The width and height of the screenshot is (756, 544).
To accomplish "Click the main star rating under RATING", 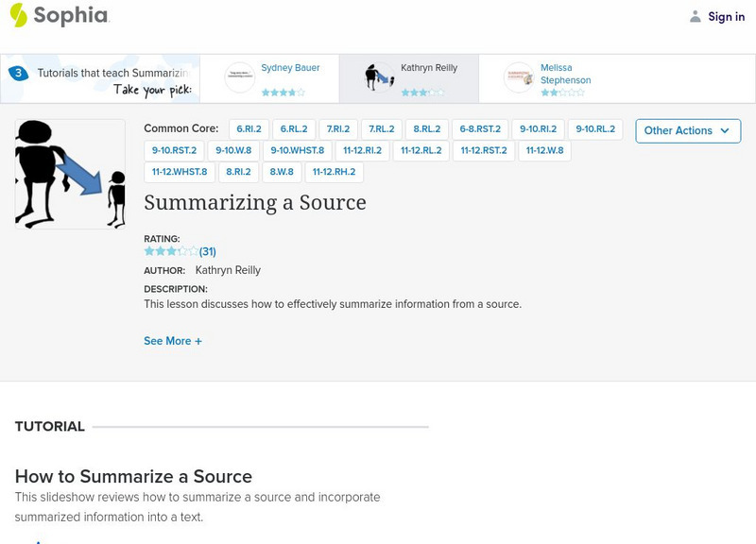I will (x=171, y=251).
